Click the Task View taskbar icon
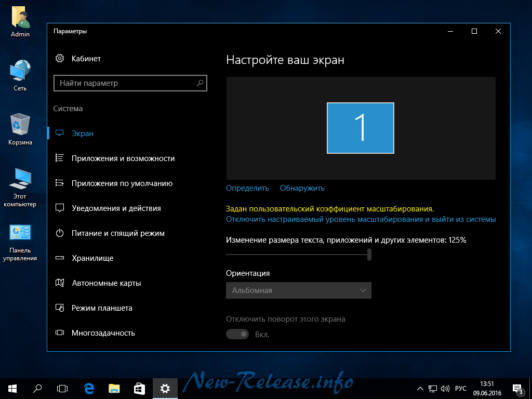Screen dimensions: 532x399 62,388
